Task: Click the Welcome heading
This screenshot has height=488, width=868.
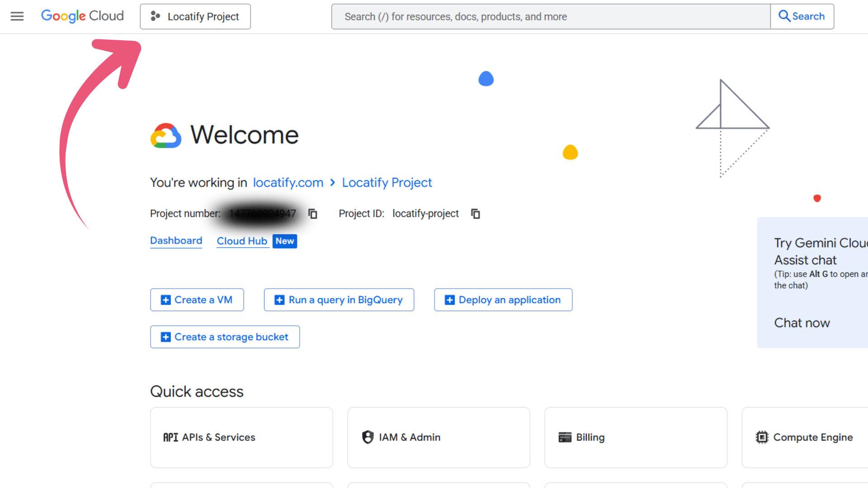Action: [245, 135]
